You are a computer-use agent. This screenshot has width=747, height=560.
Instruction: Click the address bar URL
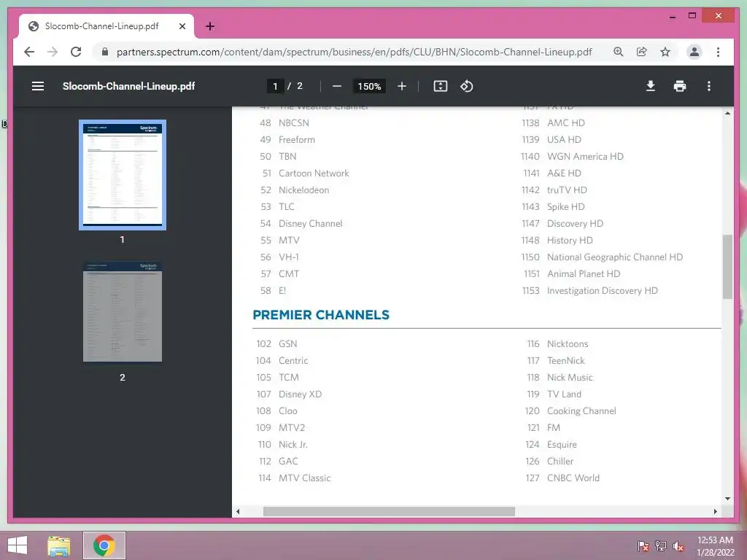(354, 52)
